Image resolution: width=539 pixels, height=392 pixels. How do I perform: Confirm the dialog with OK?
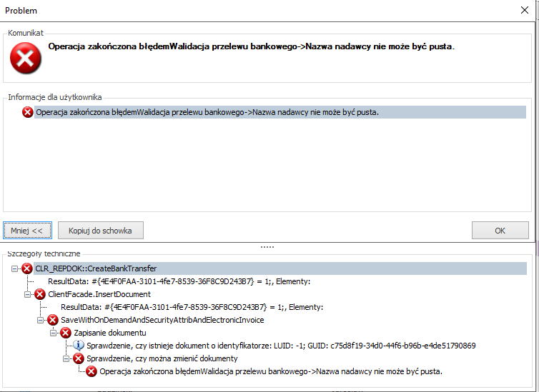500,231
